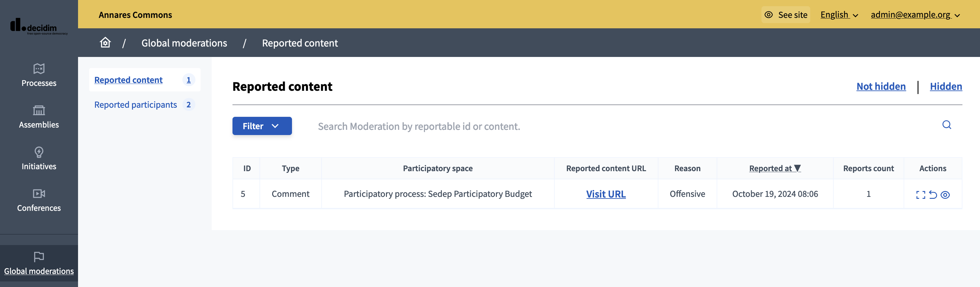This screenshot has height=287, width=980.
Task: Select the Reported participants tab
Action: coord(136,105)
